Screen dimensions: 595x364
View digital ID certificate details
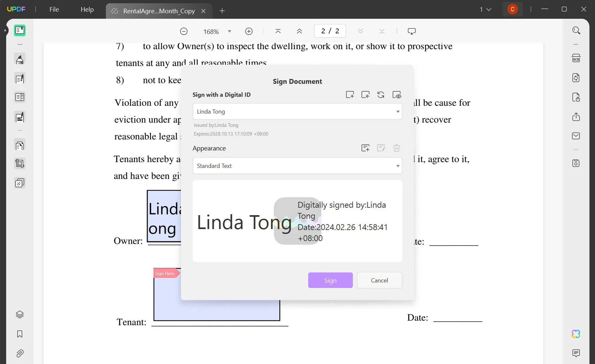(x=397, y=95)
